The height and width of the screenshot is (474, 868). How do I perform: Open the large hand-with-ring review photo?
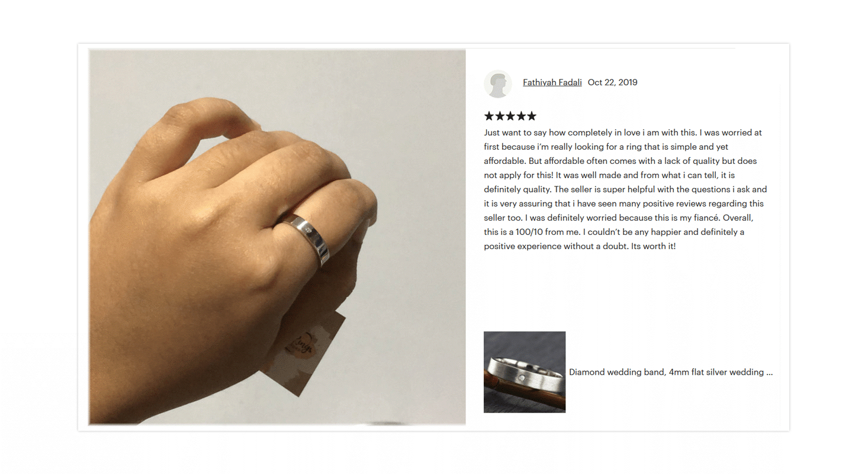tap(277, 237)
